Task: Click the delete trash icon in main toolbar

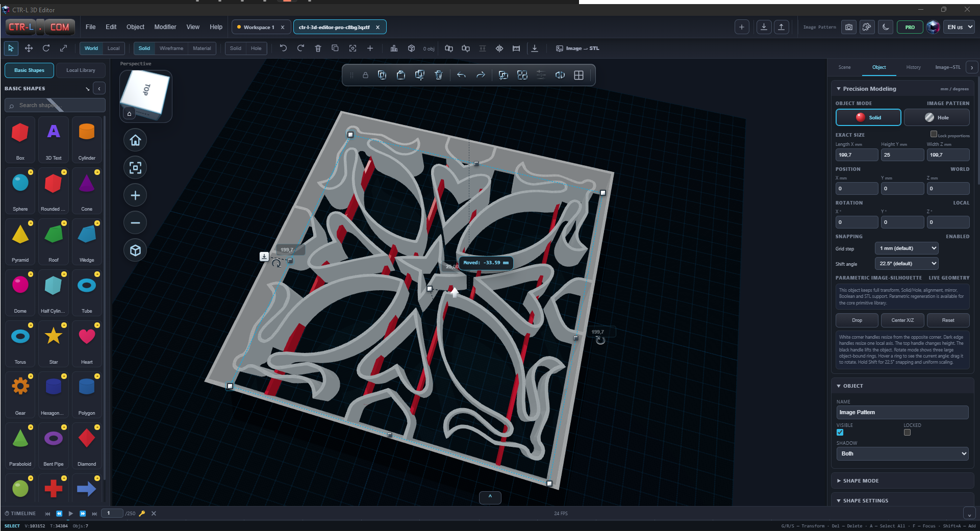Action: (318, 48)
